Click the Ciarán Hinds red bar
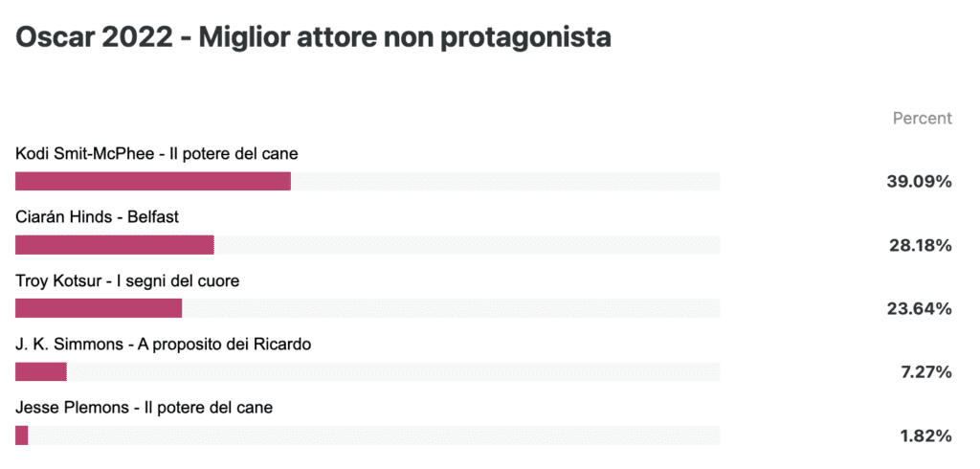Image resolution: width=980 pixels, height=469 pixels. click(x=115, y=245)
